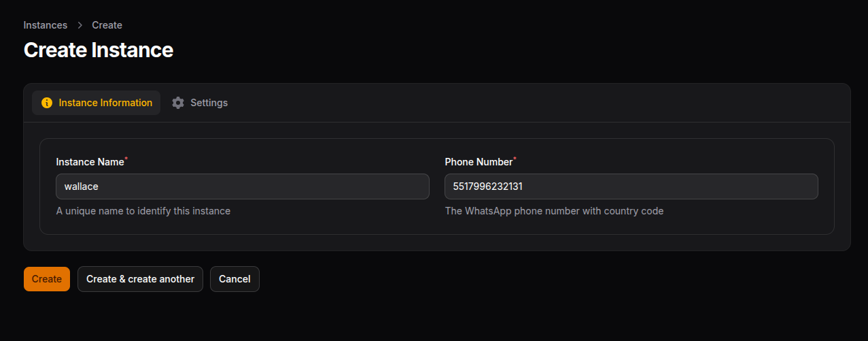Click the gear icon beside Settings
Image resolution: width=868 pixels, height=341 pixels.
point(178,103)
